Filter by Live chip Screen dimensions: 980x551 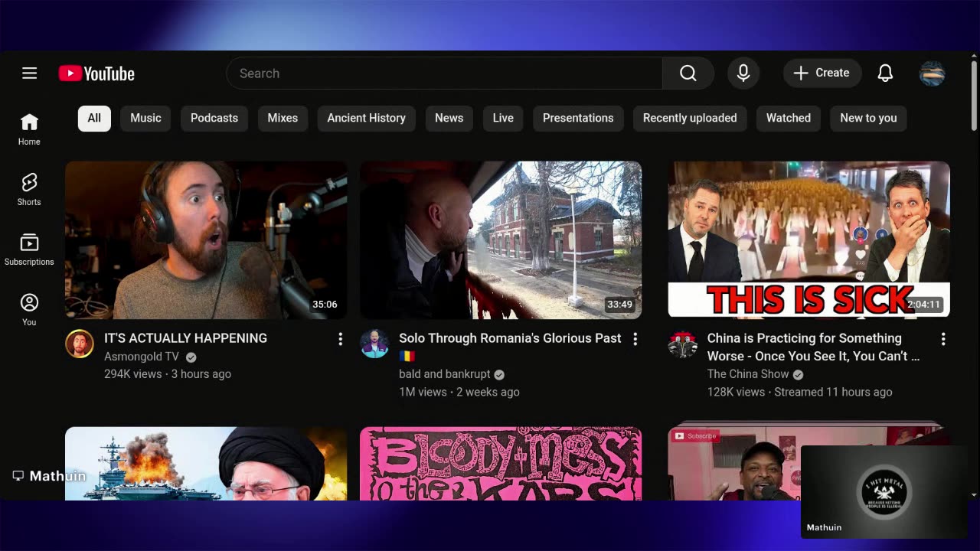[503, 118]
